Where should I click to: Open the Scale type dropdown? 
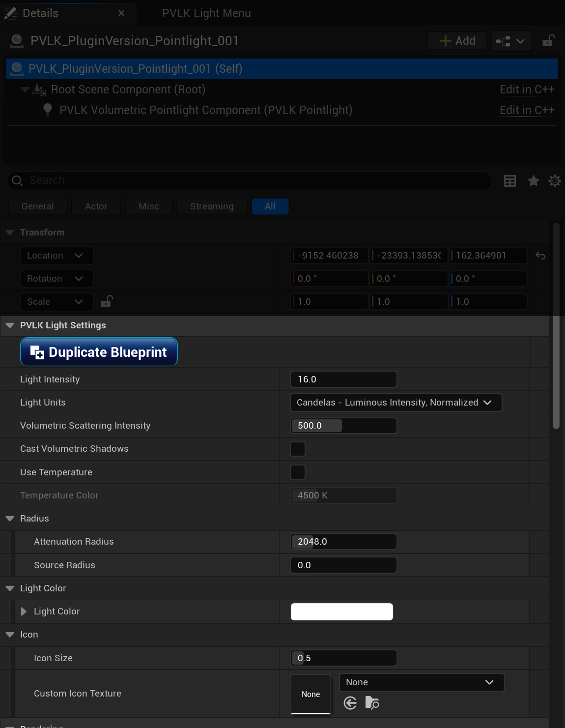[x=56, y=302]
